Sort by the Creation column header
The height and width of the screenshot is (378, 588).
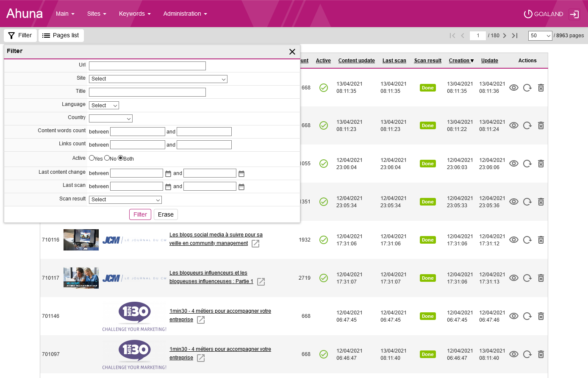[461, 61]
